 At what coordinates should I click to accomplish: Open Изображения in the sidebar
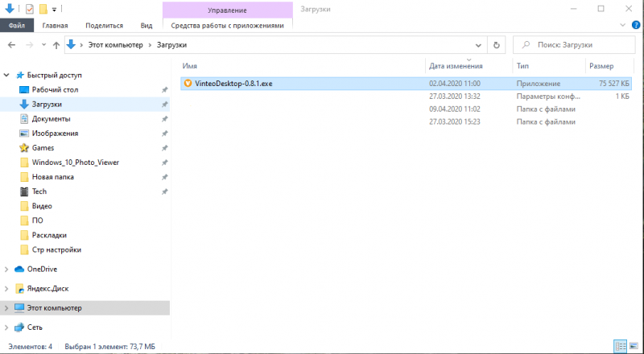tap(55, 134)
